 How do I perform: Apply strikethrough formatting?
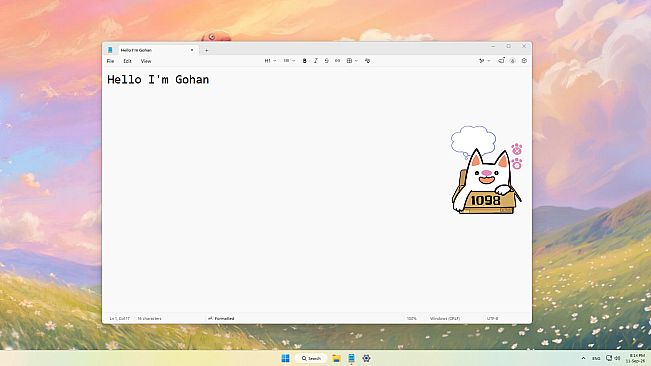(x=327, y=61)
